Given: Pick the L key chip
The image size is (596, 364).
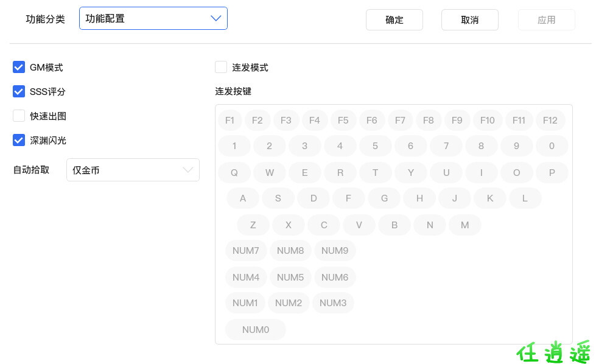Looking at the screenshot, I should click(525, 198).
